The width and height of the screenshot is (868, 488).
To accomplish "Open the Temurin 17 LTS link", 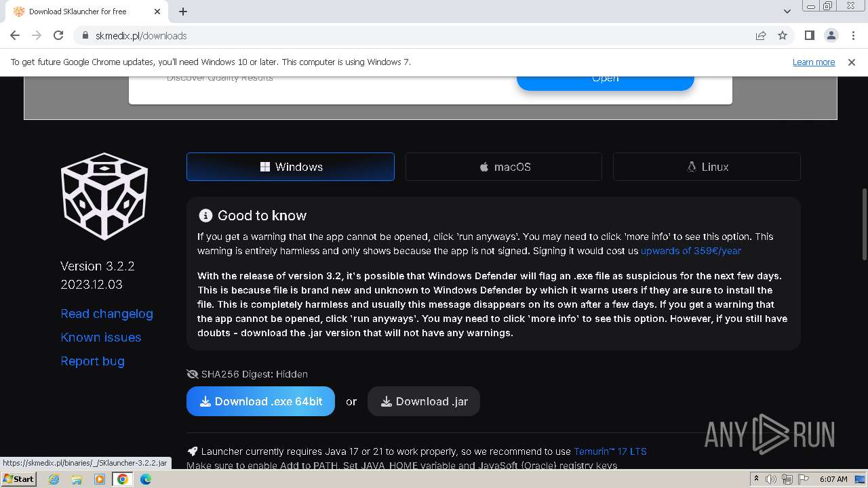I will click(x=610, y=451).
